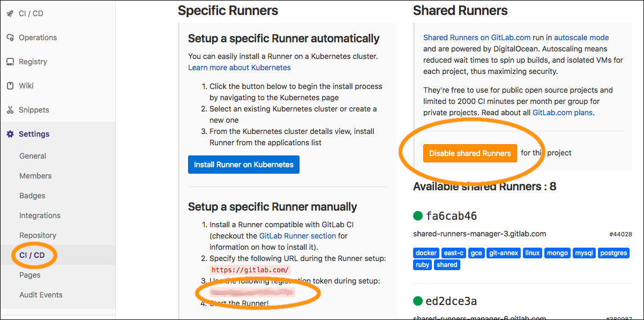Click green status dot of runner fa6cab46

pos(418,216)
